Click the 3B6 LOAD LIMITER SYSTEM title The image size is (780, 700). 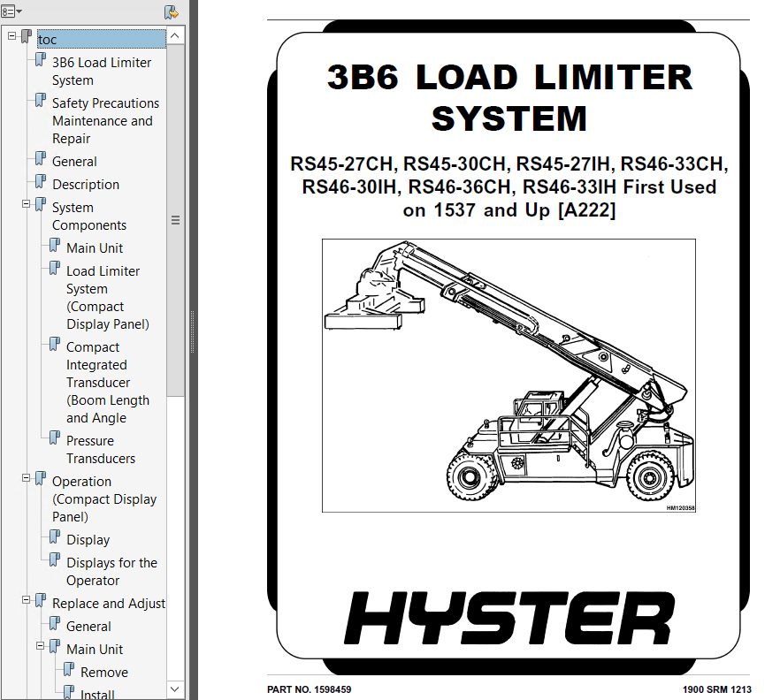tap(509, 98)
